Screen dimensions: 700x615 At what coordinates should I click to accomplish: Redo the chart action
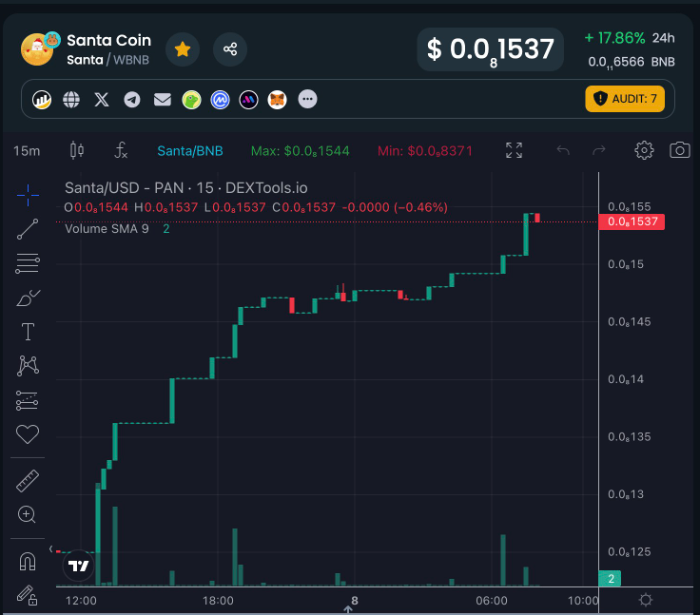point(598,150)
